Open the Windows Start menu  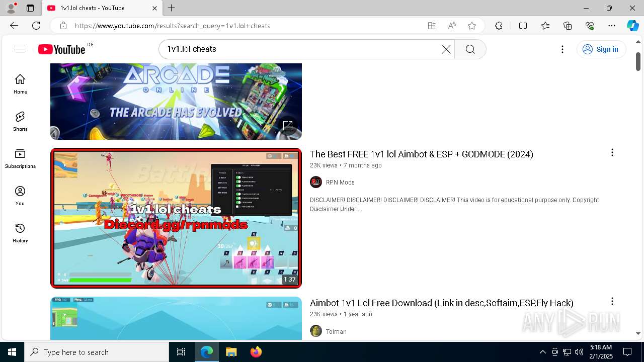tap(12, 352)
